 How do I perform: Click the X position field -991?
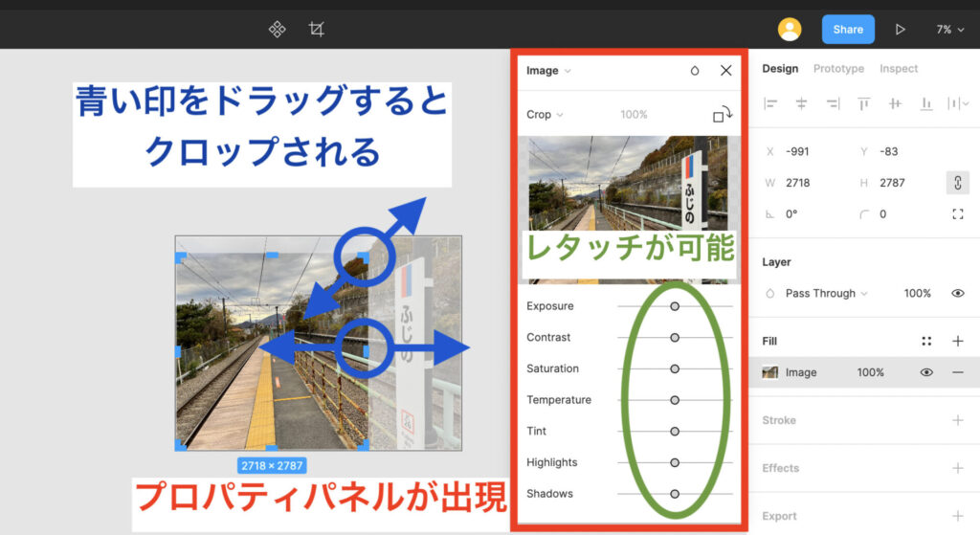point(797,151)
